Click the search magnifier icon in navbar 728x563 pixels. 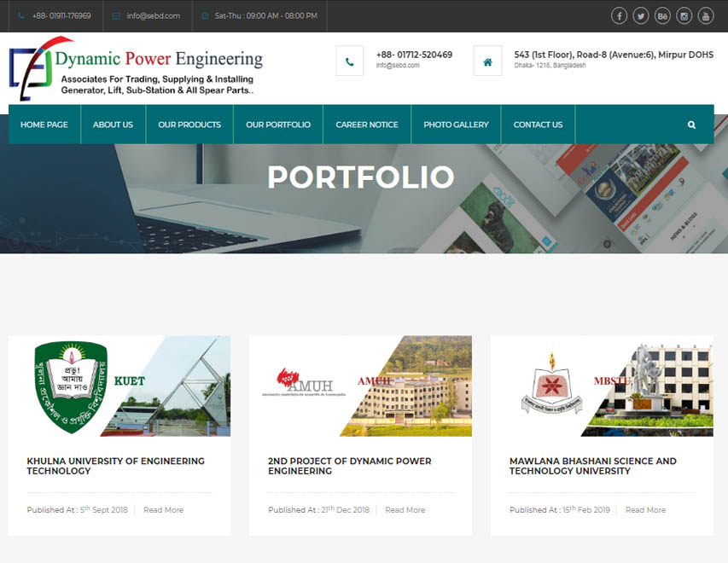(691, 125)
